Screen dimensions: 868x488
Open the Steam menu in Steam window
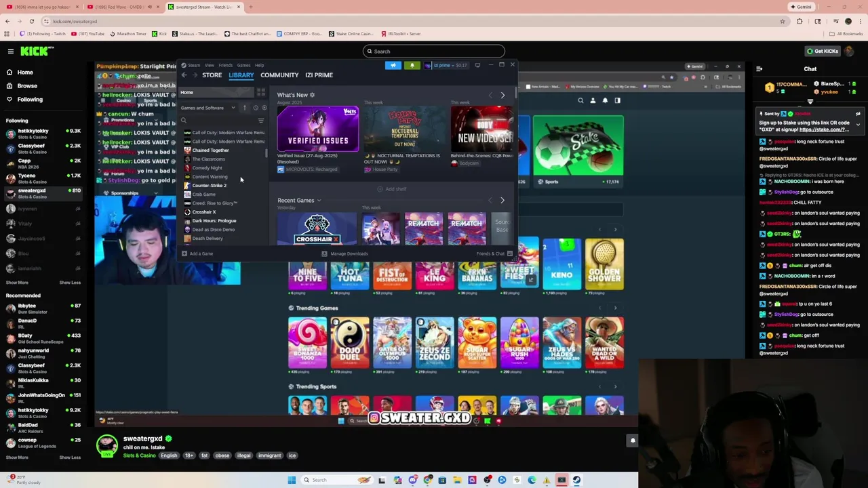tap(194, 65)
